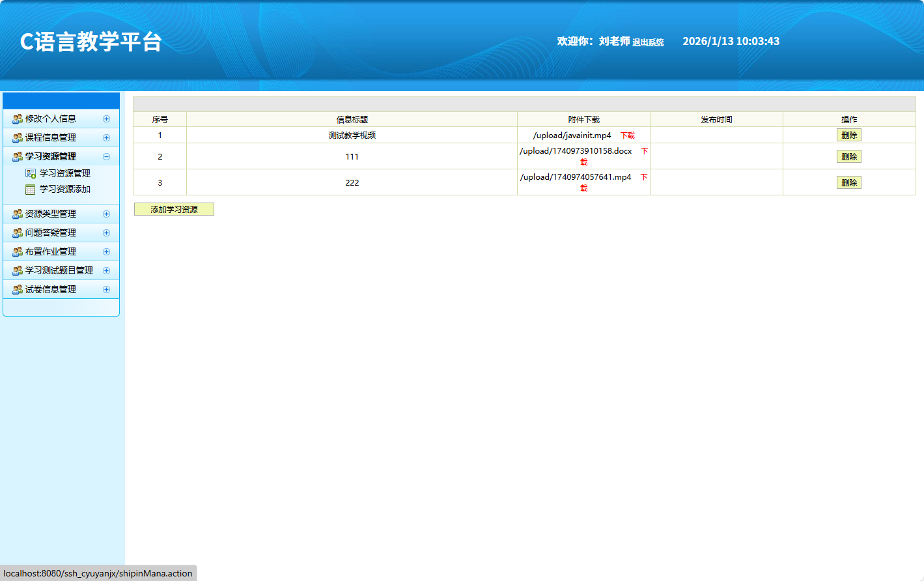This screenshot has height=581, width=924.
Task: Delete the 测试教学视频 resource
Action: [849, 135]
